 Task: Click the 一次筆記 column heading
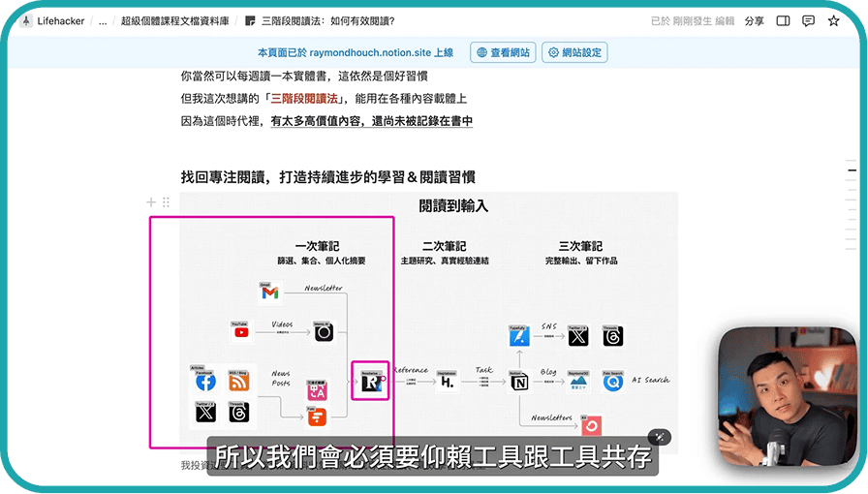[x=317, y=246]
